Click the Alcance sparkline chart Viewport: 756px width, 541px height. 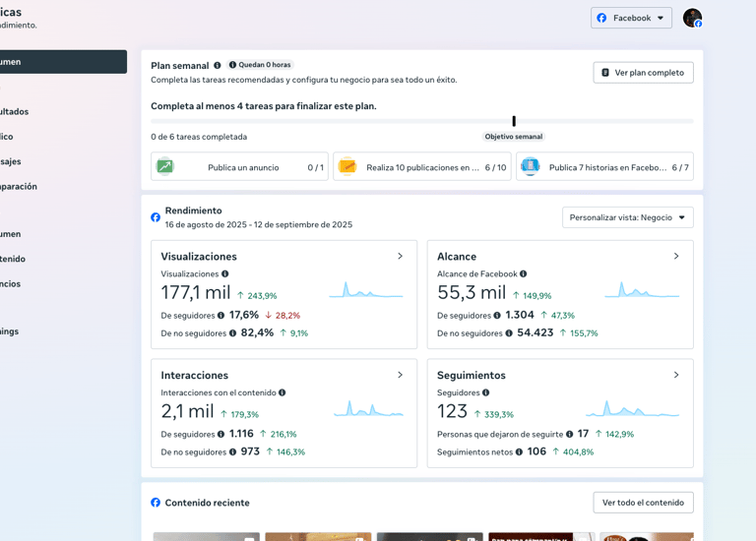pyautogui.click(x=642, y=290)
